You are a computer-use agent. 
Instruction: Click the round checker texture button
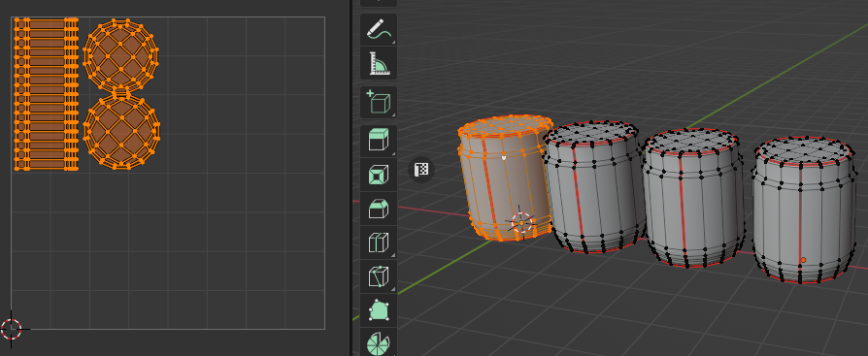[x=421, y=169]
